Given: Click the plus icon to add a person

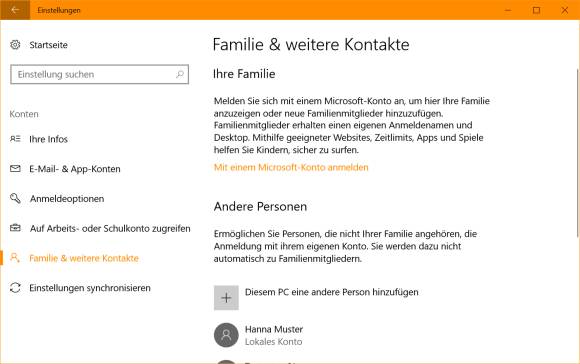Looking at the screenshot, I should [x=226, y=298].
